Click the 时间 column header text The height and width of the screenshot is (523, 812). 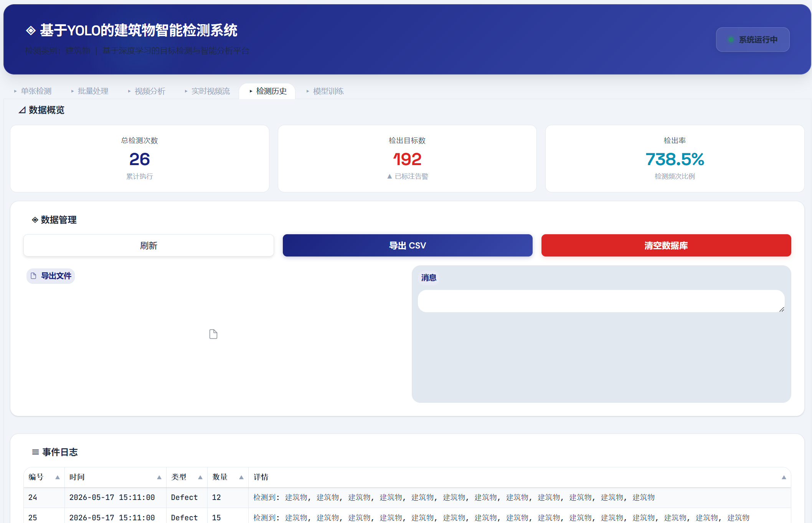pyautogui.click(x=77, y=477)
